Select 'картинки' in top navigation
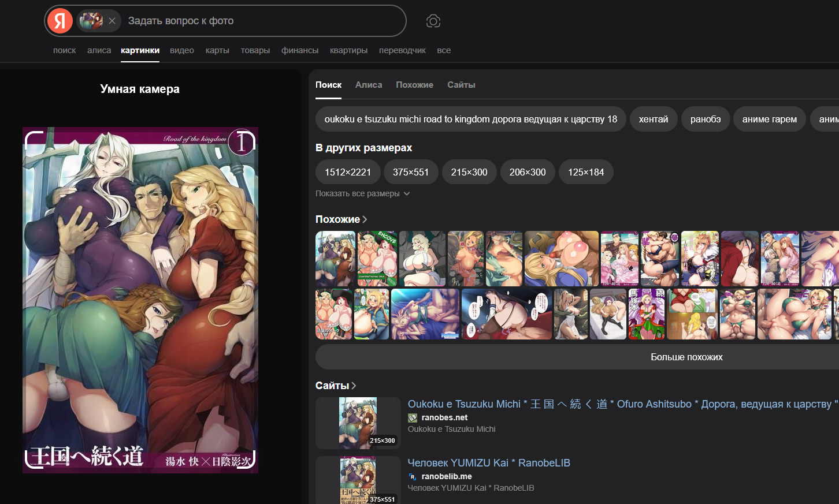The width and height of the screenshot is (839, 504). (x=140, y=50)
